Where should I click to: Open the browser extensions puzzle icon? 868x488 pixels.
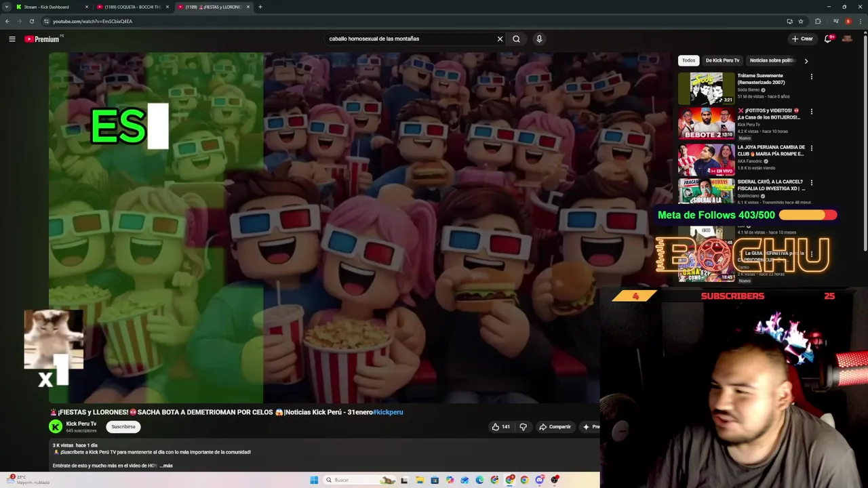point(818,21)
